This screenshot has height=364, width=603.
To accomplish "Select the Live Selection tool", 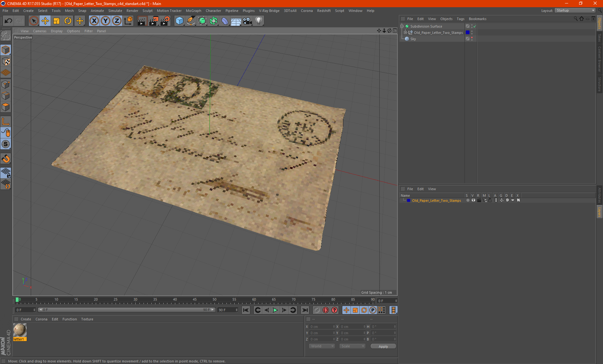I will tap(34, 21).
